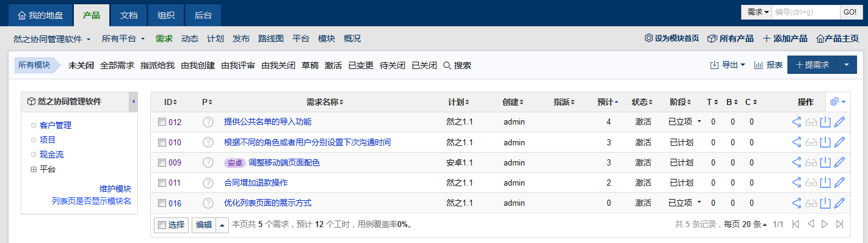Viewport: 868px width, 243px height.
Task: Open the 所有平台 dropdown
Action: (123, 38)
